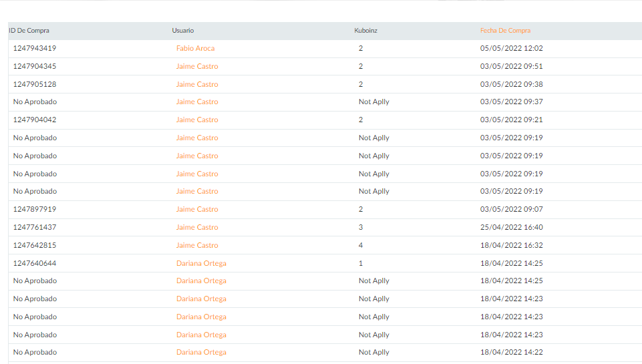Open Dariana Ortega in the 18/04/2022 14:22 row
The width and height of the screenshot is (642, 364).
click(x=201, y=352)
